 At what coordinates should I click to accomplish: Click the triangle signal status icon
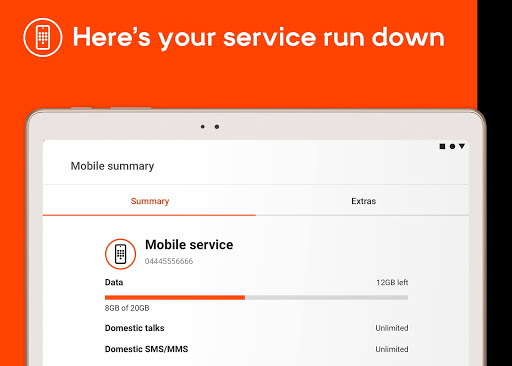pyautogui.click(x=462, y=146)
